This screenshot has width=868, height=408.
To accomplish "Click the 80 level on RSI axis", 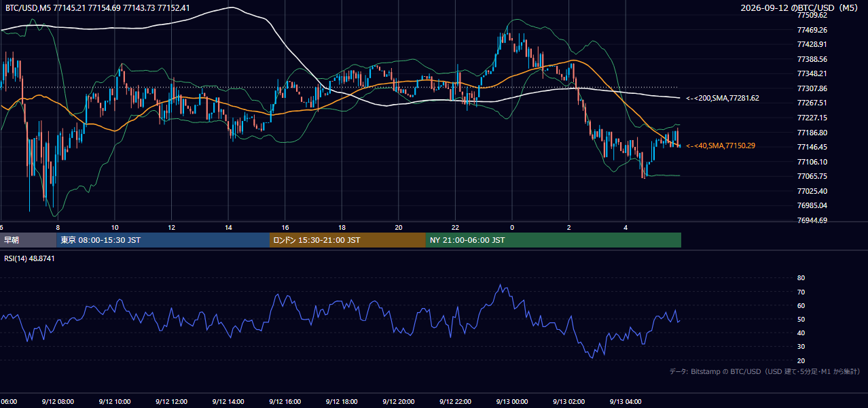I will point(801,278).
